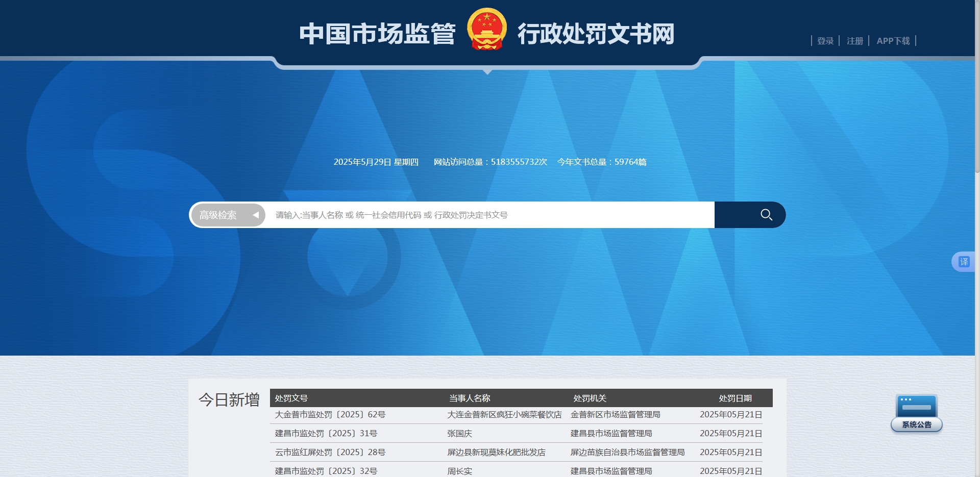
Task: Open document 云市监红屏处罚〔2025〕28号
Action: coord(330,453)
